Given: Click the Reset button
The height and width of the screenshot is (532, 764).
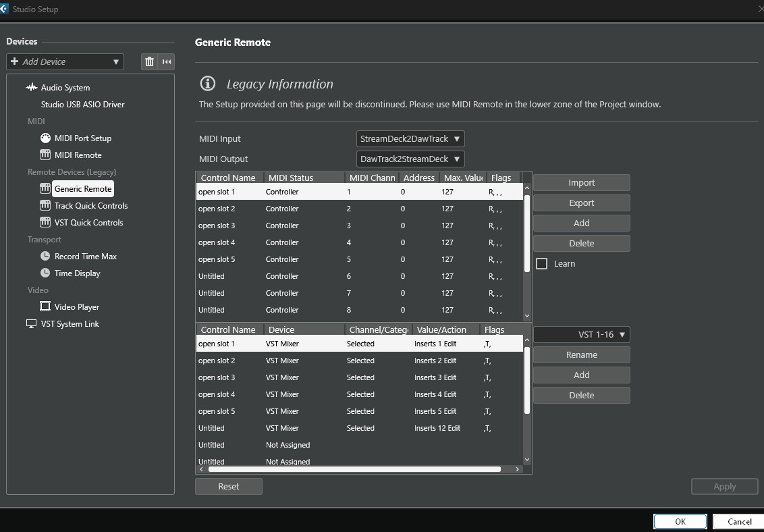Looking at the screenshot, I should click(x=228, y=486).
